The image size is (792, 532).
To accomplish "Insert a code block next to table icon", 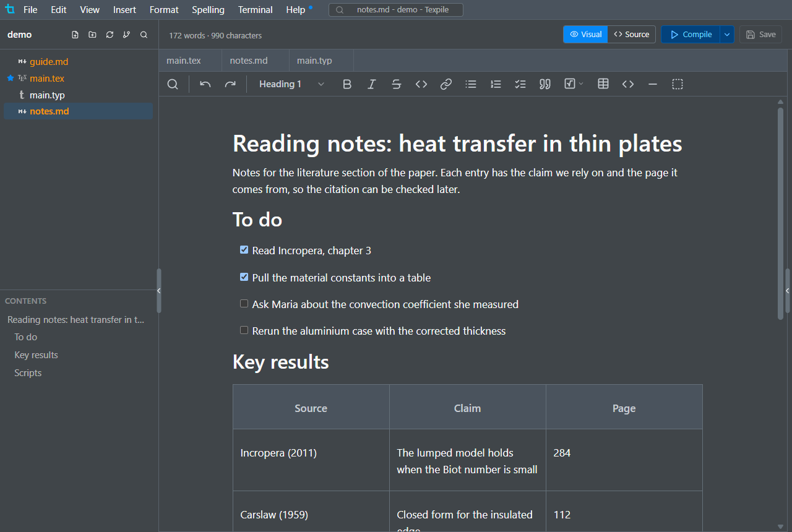I will tap(628, 84).
